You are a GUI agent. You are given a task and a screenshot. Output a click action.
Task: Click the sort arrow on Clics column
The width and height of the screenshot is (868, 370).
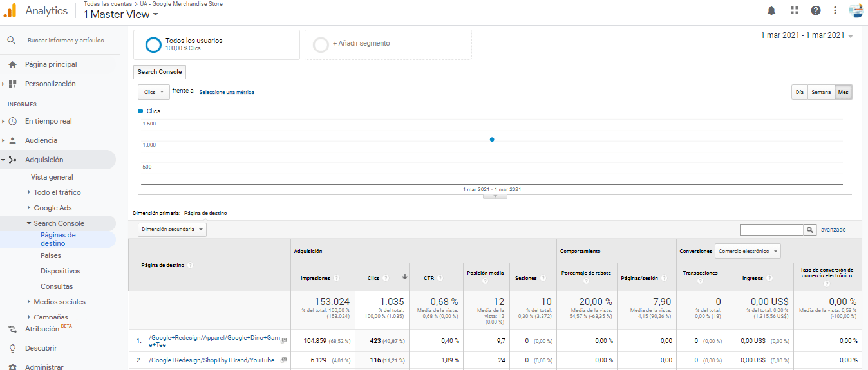pyautogui.click(x=405, y=277)
